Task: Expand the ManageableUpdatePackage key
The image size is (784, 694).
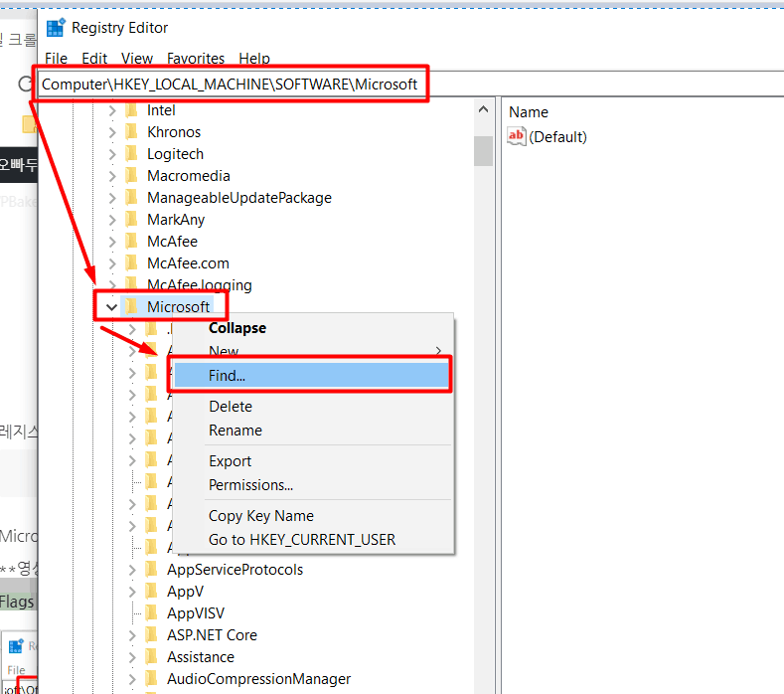Action: coord(112,198)
